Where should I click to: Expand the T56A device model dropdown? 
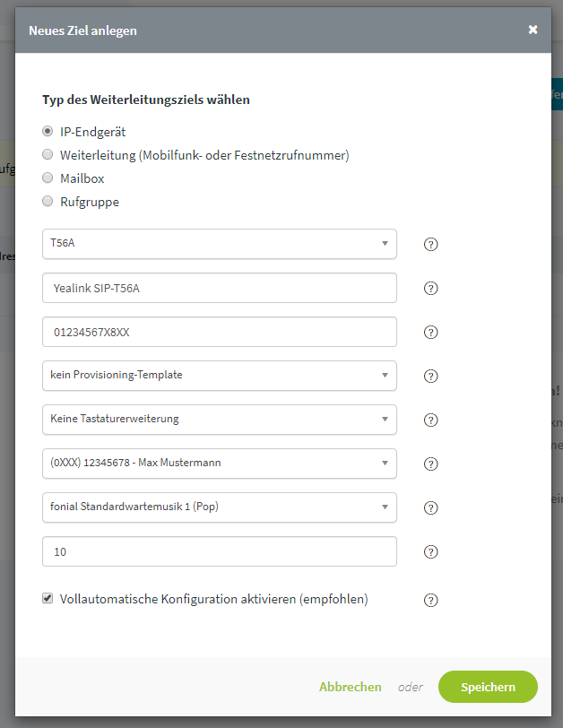(220, 244)
